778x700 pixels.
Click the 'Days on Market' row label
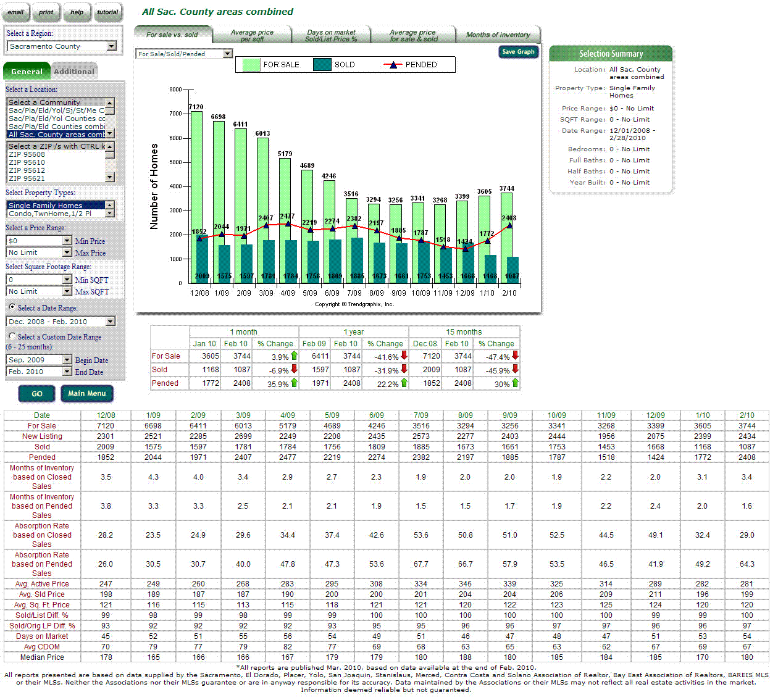click(42, 636)
